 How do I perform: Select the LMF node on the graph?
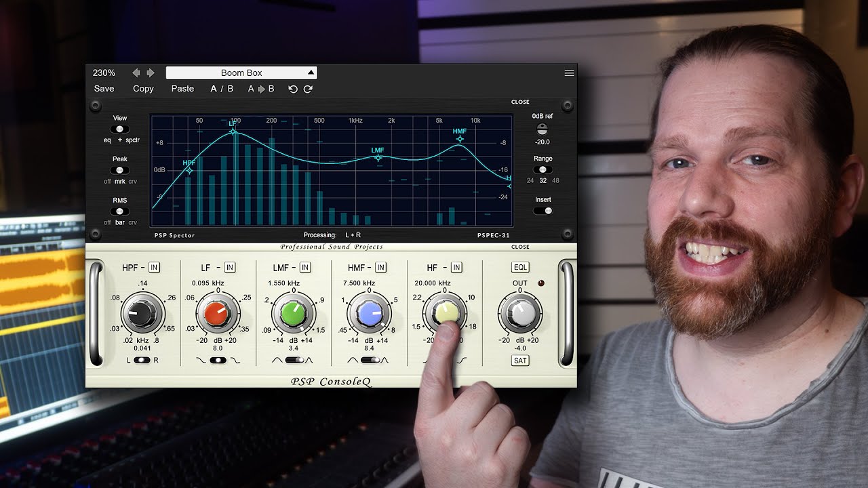[378, 158]
